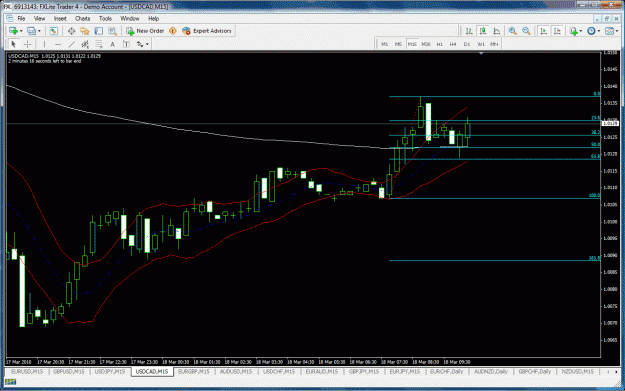Image resolution: width=625 pixels, height=391 pixels.
Task: Open the Navigator folder-star icon
Action: [x=85, y=31]
